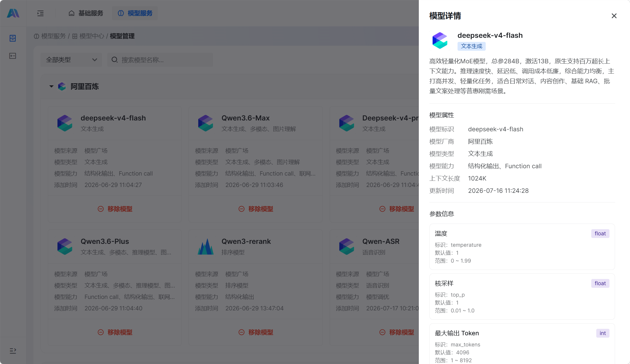The width and height of the screenshot is (630, 364).
Task: Open the Qwen-ASR card logo
Action: pyautogui.click(x=346, y=246)
